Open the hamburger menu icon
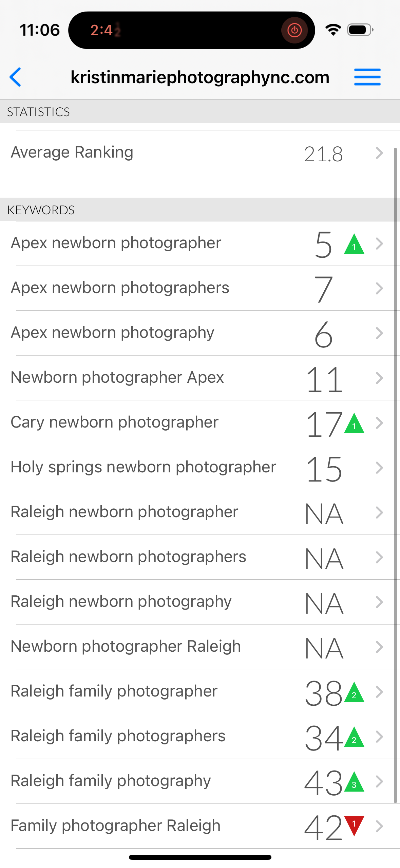400x868 pixels. tap(367, 77)
